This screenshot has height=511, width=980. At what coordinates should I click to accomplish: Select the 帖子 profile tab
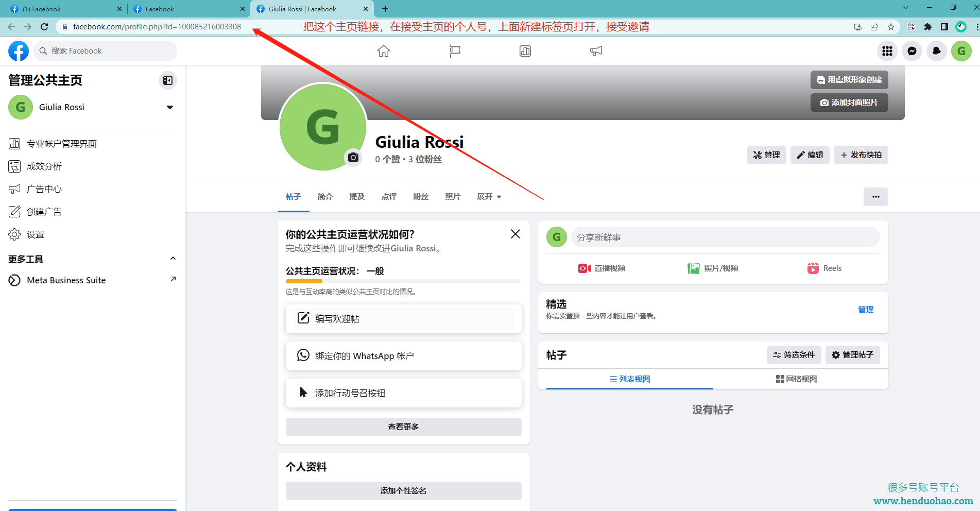[294, 197]
